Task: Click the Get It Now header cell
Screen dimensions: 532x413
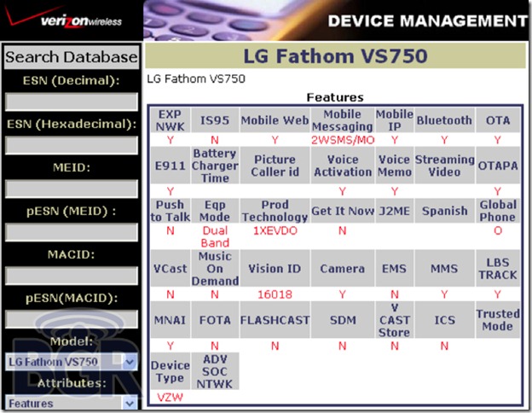Action: point(343,211)
